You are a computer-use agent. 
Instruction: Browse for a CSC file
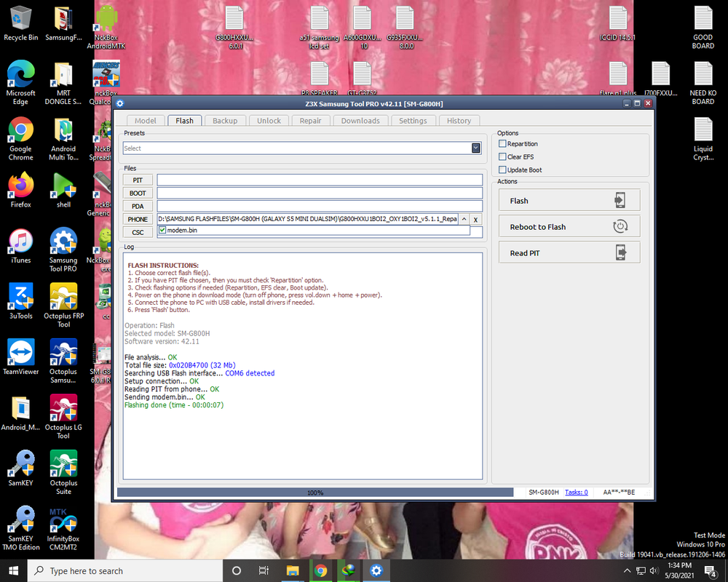click(x=138, y=232)
